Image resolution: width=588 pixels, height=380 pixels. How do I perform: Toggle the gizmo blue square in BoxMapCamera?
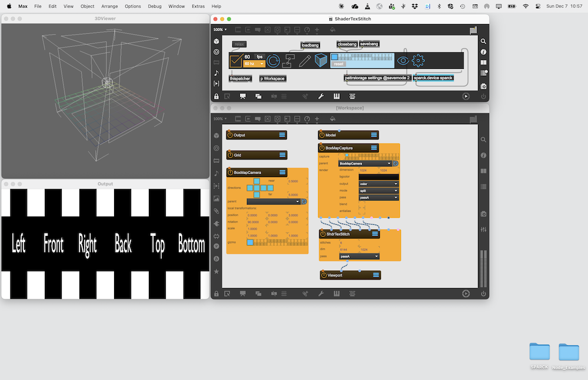tap(250, 242)
